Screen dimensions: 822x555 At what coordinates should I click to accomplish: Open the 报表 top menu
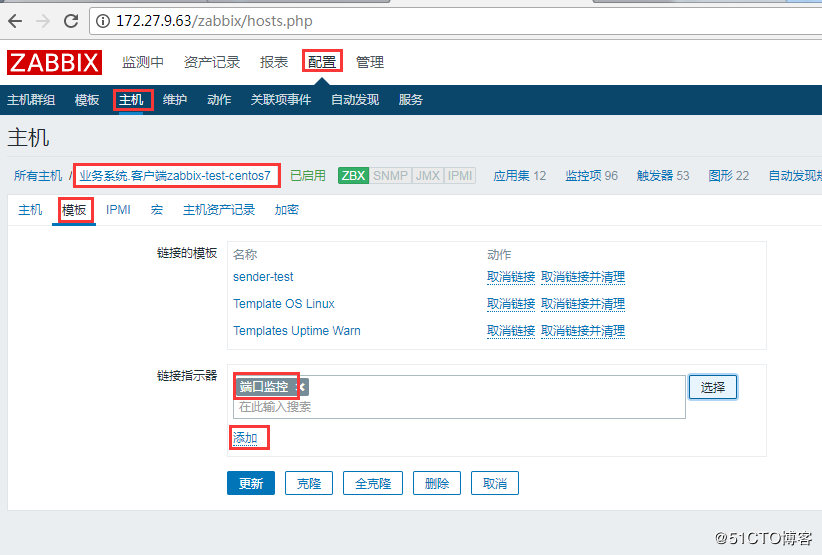(x=274, y=62)
